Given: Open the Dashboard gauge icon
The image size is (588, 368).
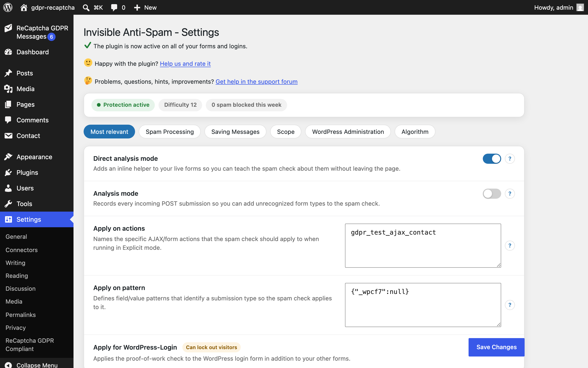Looking at the screenshot, I should click(8, 52).
